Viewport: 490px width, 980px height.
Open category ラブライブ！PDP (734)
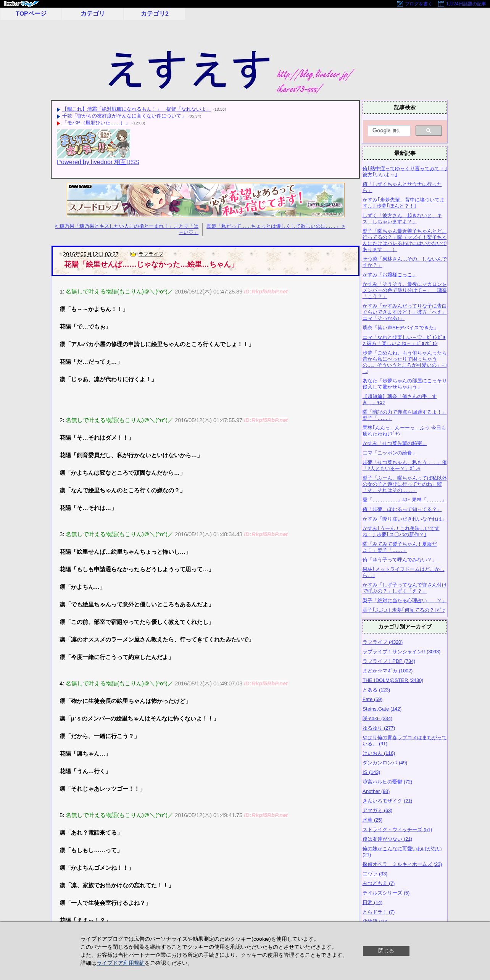(x=389, y=661)
